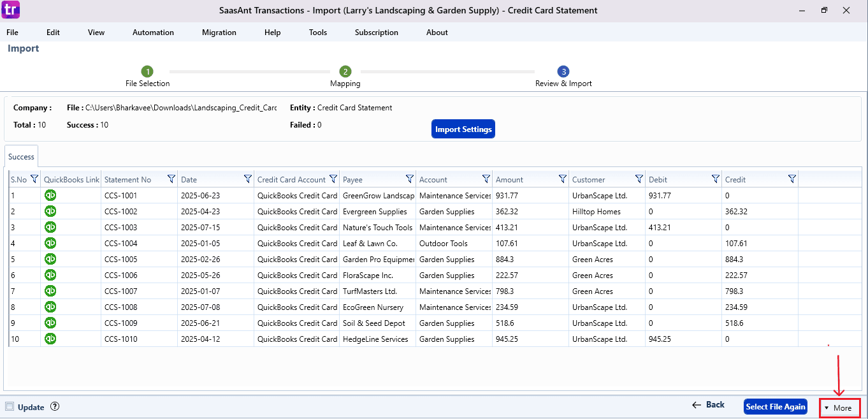Click the Import Settings button
868x419 pixels.
tap(463, 129)
